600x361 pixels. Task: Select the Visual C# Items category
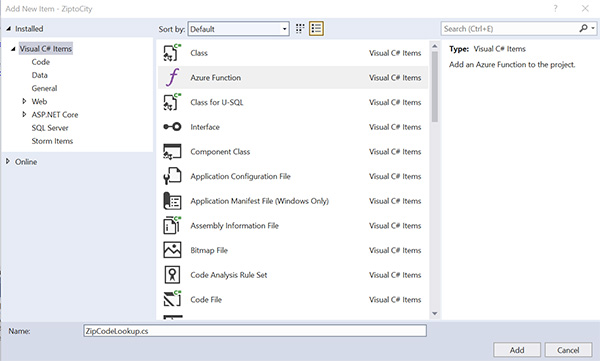pos(46,49)
